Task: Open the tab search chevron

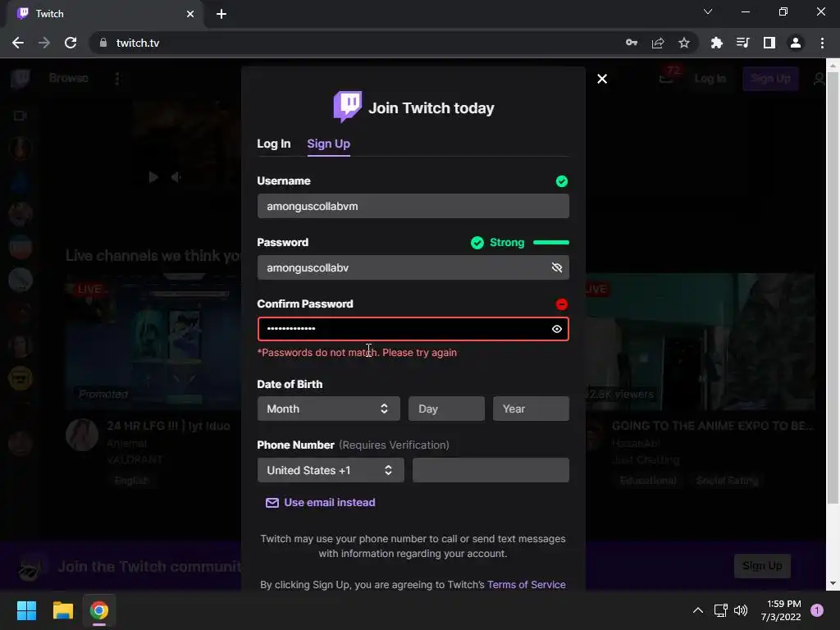Action: (x=708, y=11)
